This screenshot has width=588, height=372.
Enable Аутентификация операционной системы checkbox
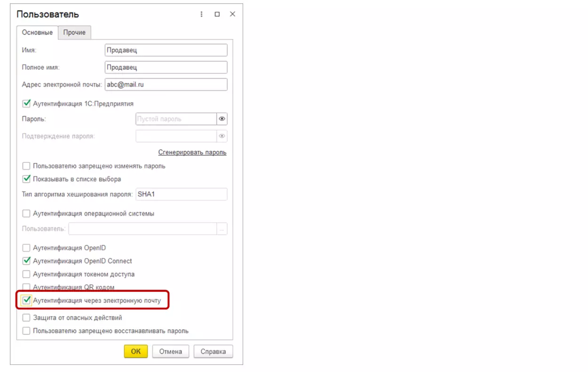(x=26, y=213)
